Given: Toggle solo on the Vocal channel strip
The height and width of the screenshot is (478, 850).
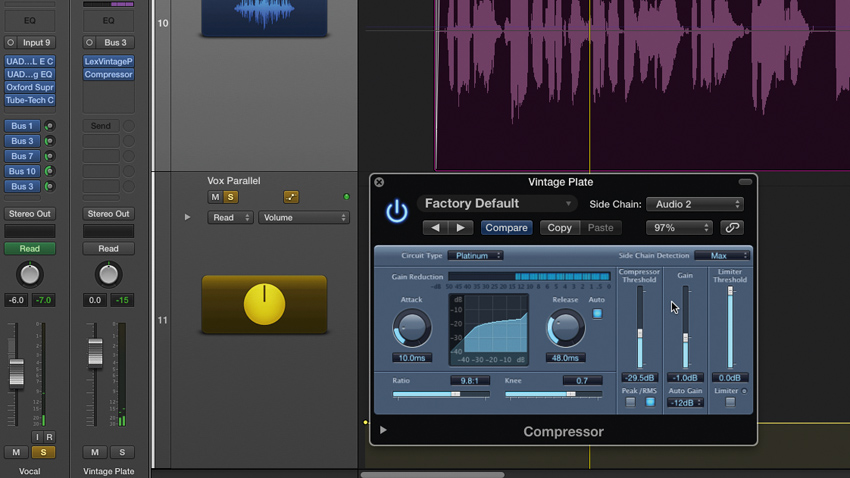Looking at the screenshot, I should pyautogui.click(x=43, y=452).
